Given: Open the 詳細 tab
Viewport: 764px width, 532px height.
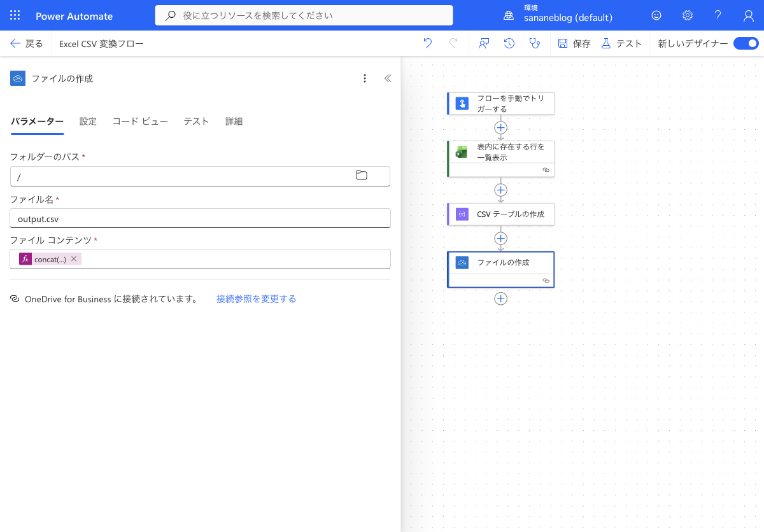Looking at the screenshot, I should click(x=234, y=122).
